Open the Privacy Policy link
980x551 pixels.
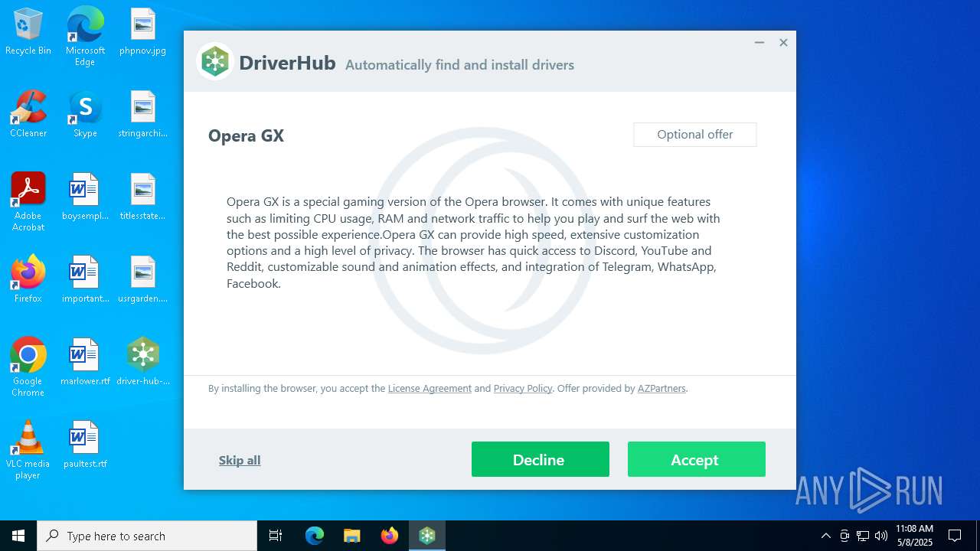[523, 388]
